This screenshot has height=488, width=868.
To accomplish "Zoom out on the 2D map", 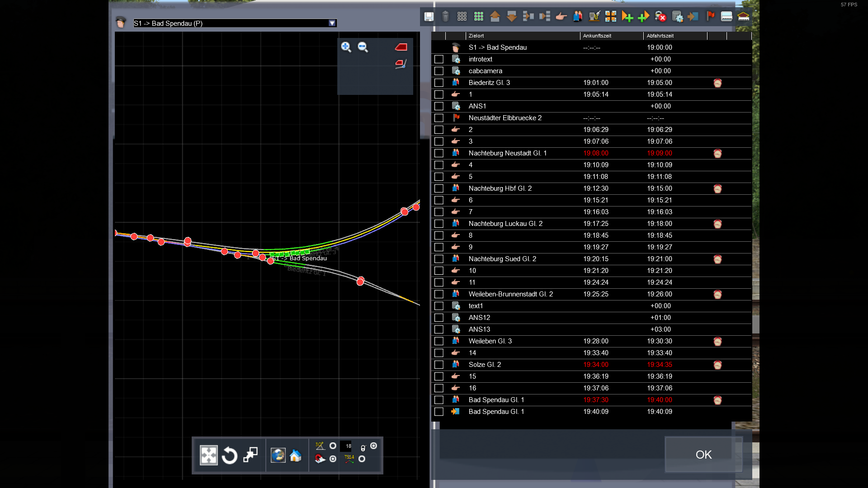I will click(363, 47).
